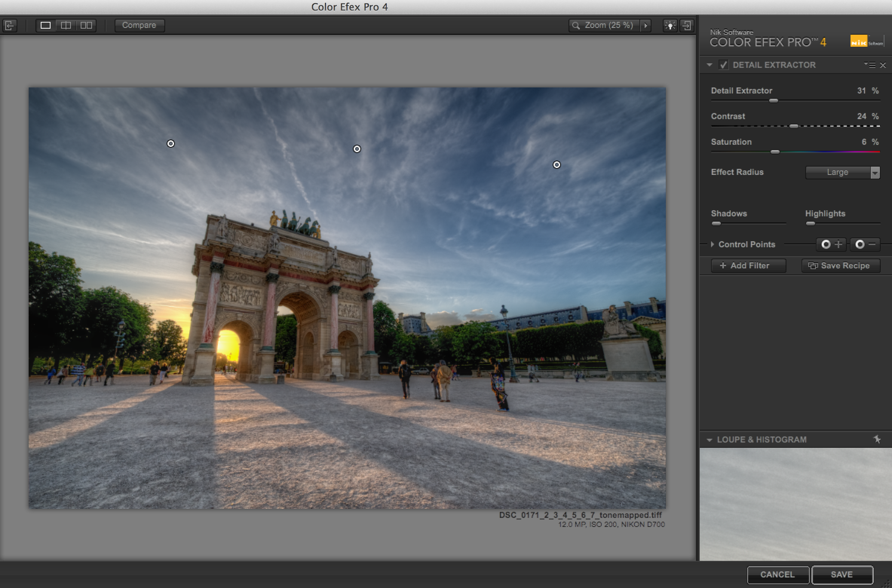Click the Add Filter button

click(x=748, y=265)
